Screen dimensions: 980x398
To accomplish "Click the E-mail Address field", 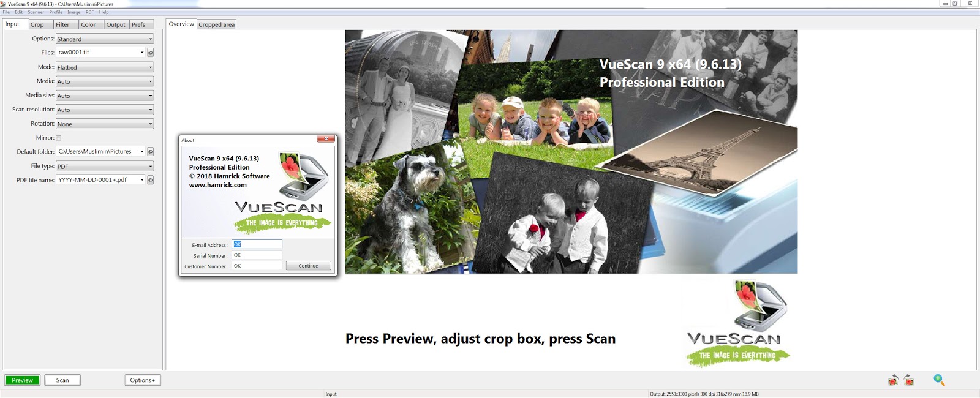I will pos(257,244).
